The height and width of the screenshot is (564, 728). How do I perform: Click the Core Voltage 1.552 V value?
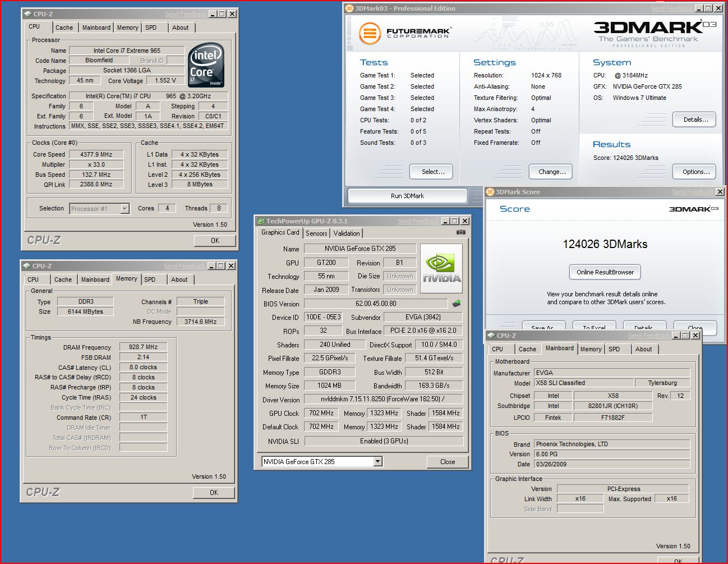pos(165,80)
